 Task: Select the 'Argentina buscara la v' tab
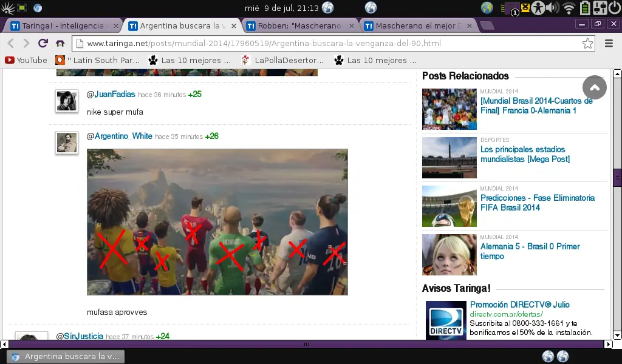click(182, 25)
